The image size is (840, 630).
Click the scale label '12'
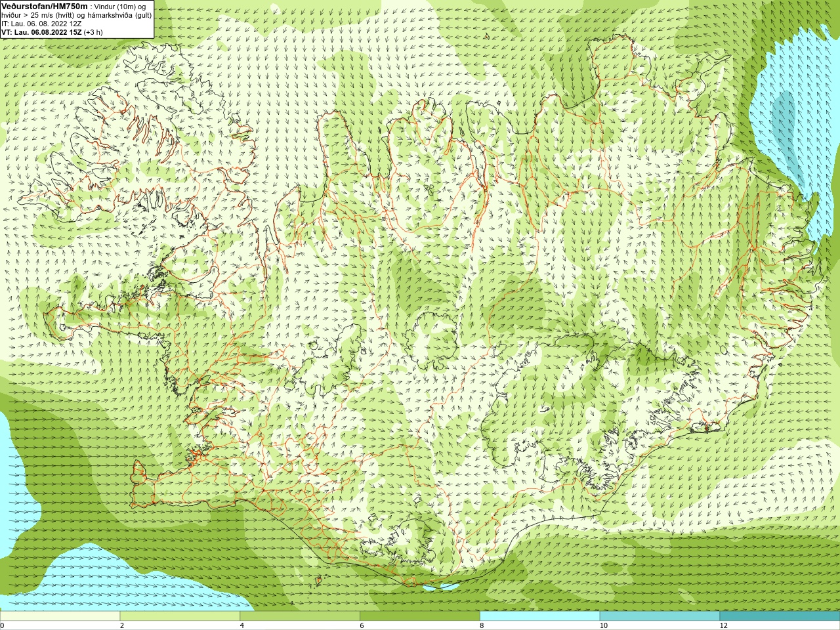[723, 625]
